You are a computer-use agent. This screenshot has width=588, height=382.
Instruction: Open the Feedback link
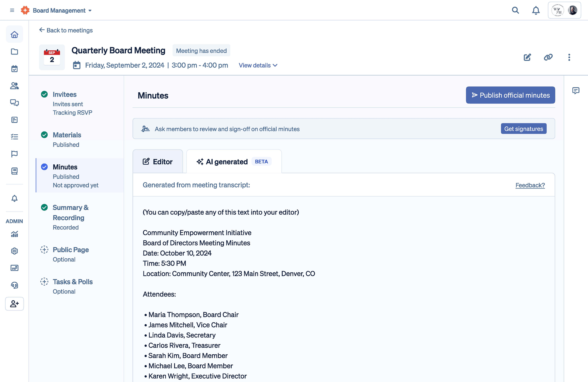coord(529,185)
